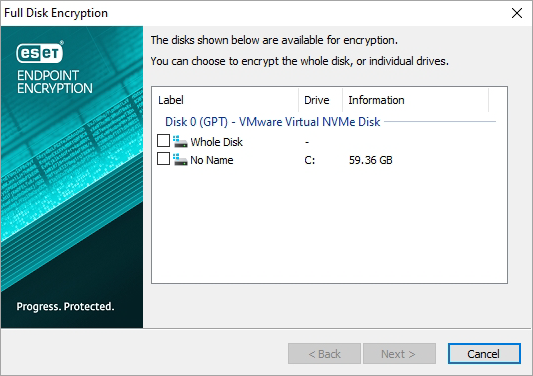
Task: Click the No Name drive icon
Action: click(x=180, y=159)
